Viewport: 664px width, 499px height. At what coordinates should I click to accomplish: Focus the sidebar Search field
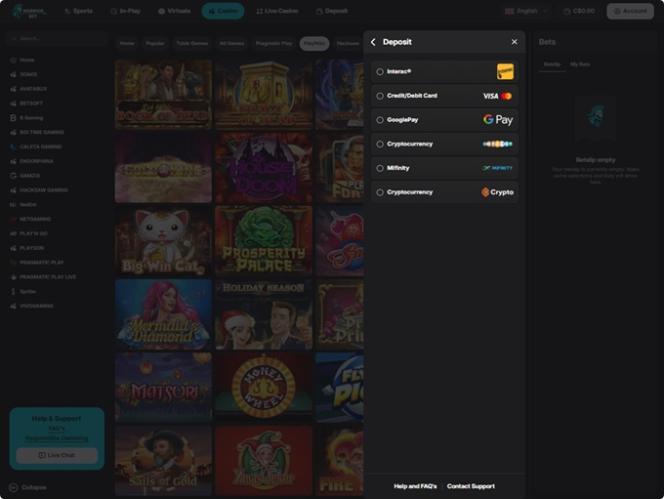pos(56,38)
